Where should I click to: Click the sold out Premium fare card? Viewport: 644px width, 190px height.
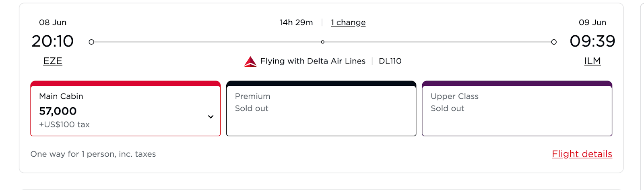(x=321, y=110)
